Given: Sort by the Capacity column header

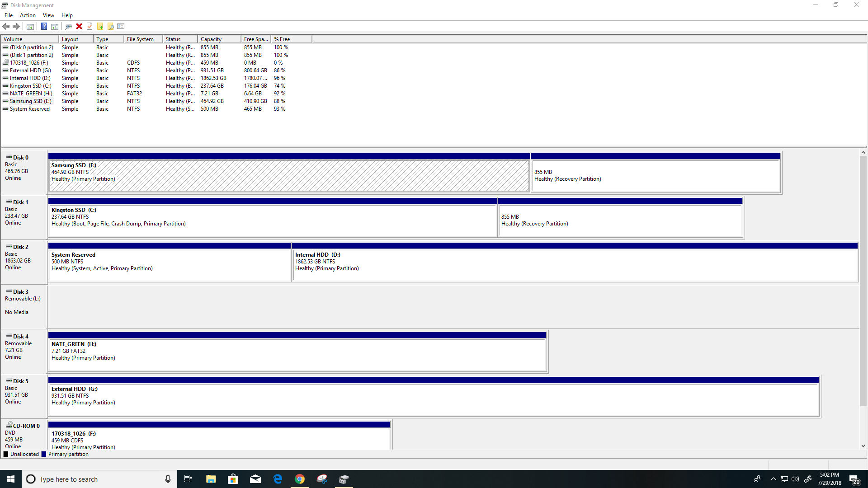Looking at the screenshot, I should click(x=219, y=39).
